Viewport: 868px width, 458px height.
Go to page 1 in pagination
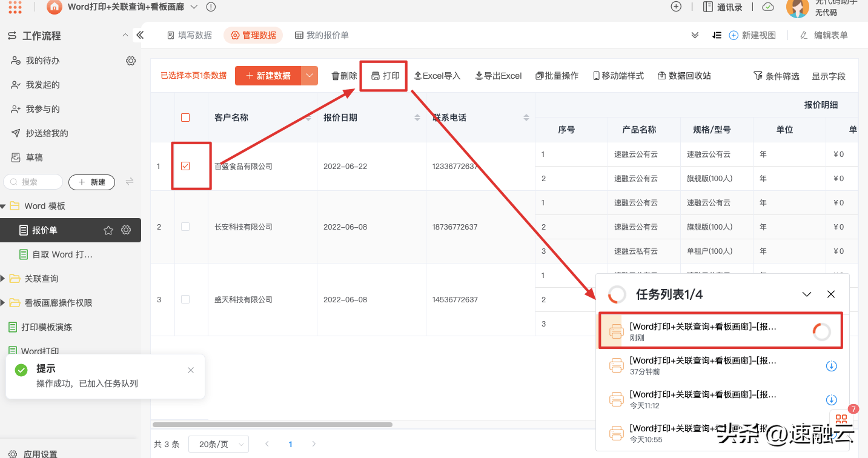click(x=290, y=444)
